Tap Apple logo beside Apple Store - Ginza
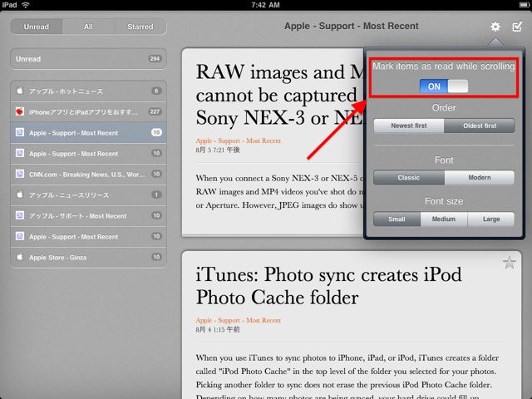Image resolution: width=532 pixels, height=399 pixels. pos(20,257)
